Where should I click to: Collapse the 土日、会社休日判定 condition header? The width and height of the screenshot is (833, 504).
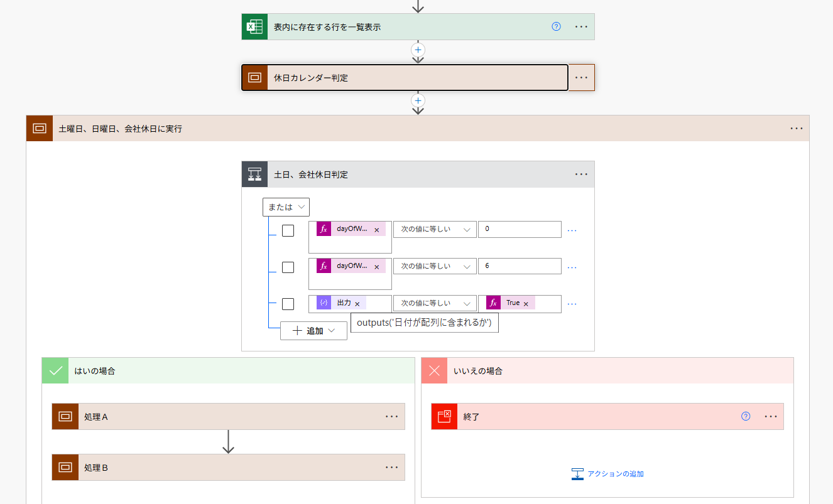click(x=418, y=174)
